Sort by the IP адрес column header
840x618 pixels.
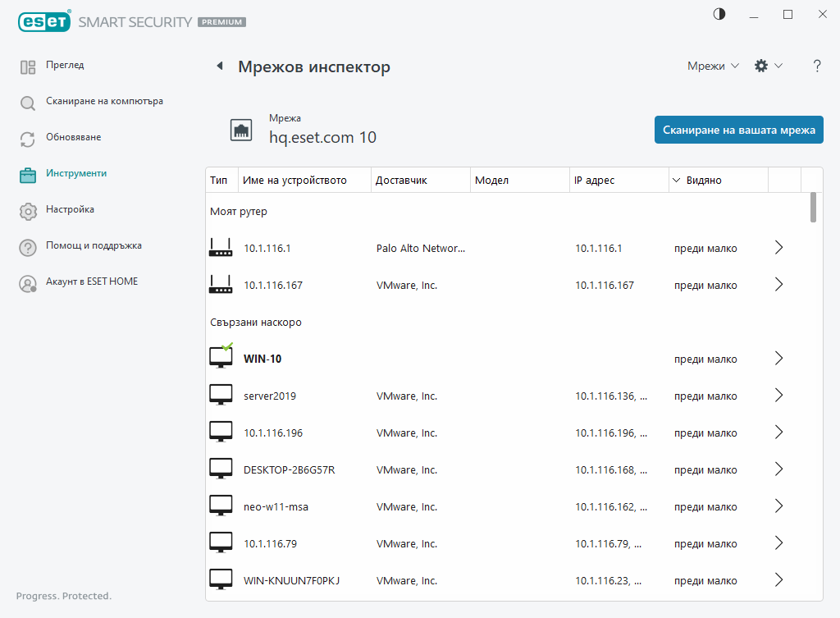coord(619,180)
